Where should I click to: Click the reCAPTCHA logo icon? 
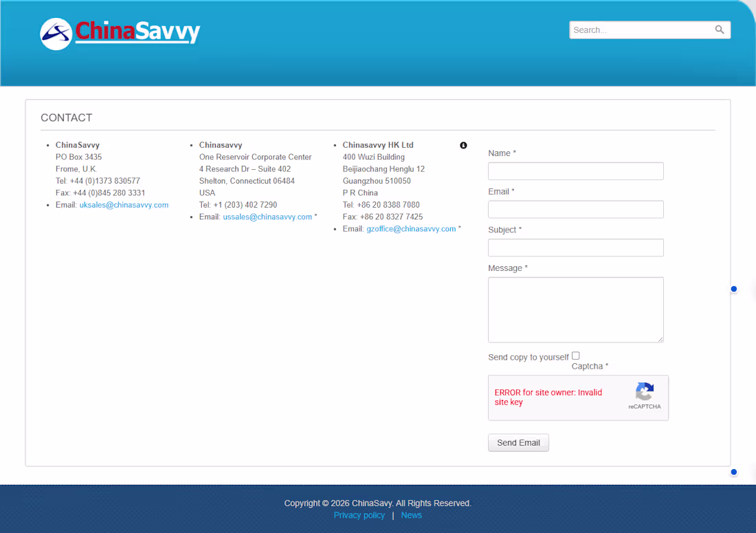[645, 392]
